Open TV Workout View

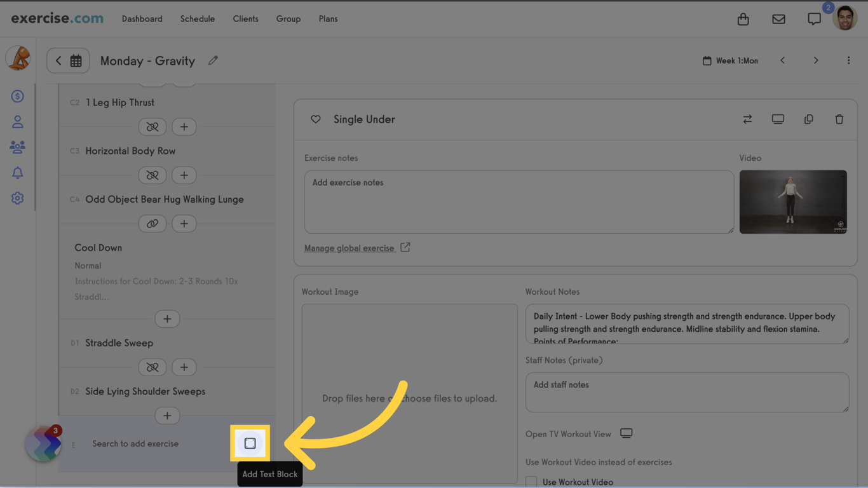[x=579, y=434]
